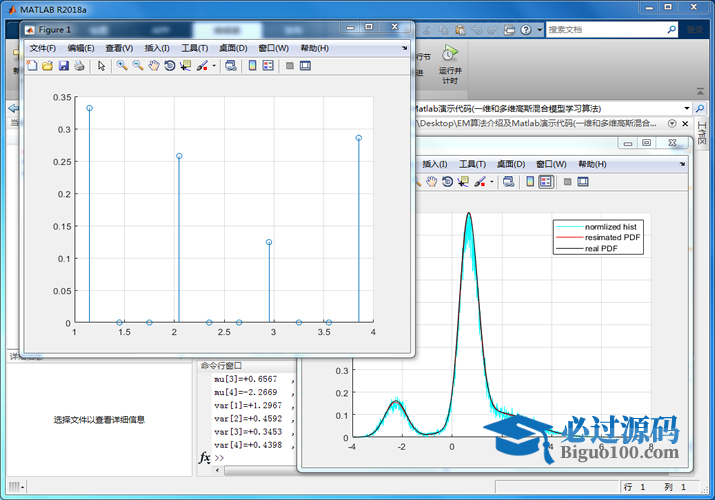Viewport: 715px width, 500px height.
Task: Open file icon in Figure 1 toolbar
Action: [47, 66]
